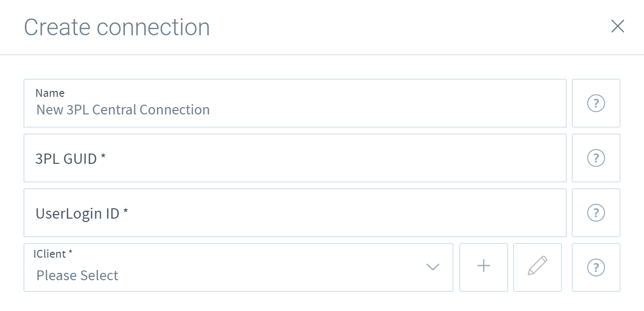Select the 3PL GUID input field
The height and width of the screenshot is (311, 644).
(x=295, y=158)
